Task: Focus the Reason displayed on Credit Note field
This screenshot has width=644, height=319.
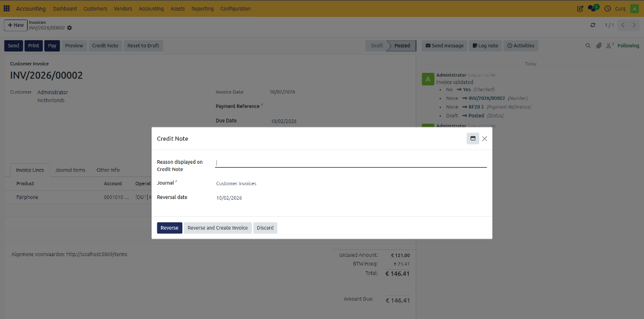Action: pos(351,163)
